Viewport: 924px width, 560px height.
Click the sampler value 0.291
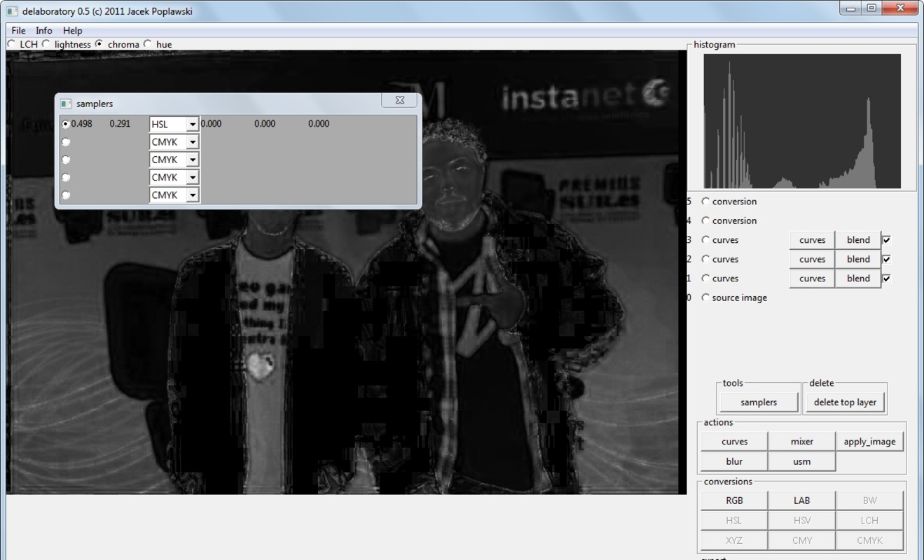point(120,124)
